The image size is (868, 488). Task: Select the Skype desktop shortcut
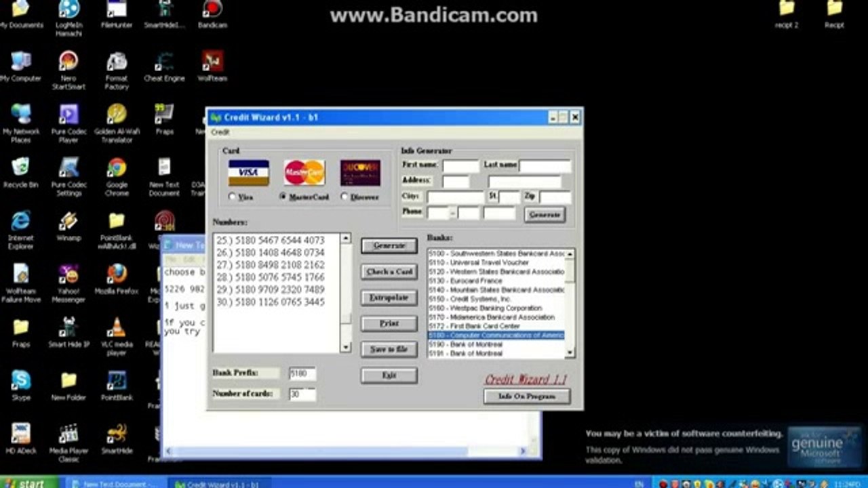20,385
